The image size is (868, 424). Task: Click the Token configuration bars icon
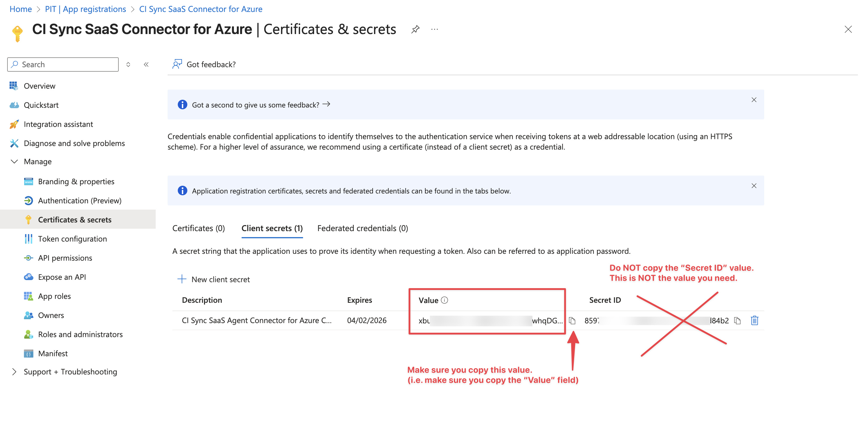pyautogui.click(x=28, y=239)
